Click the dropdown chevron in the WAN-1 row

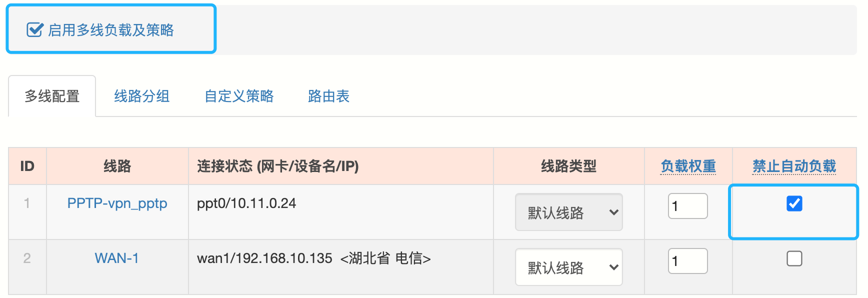coord(614,267)
